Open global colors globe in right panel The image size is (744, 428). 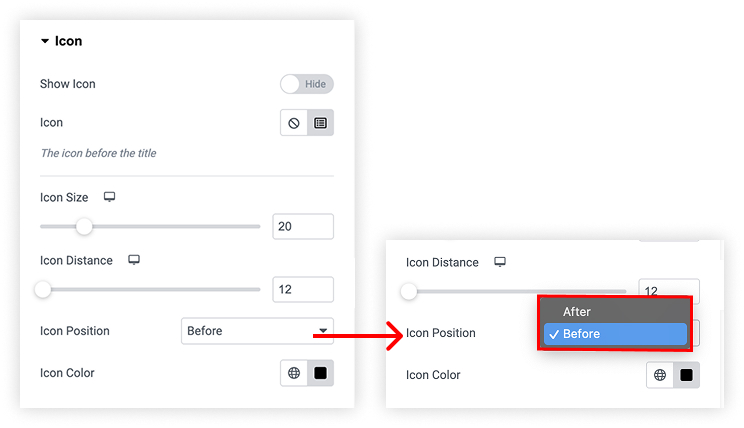660,375
